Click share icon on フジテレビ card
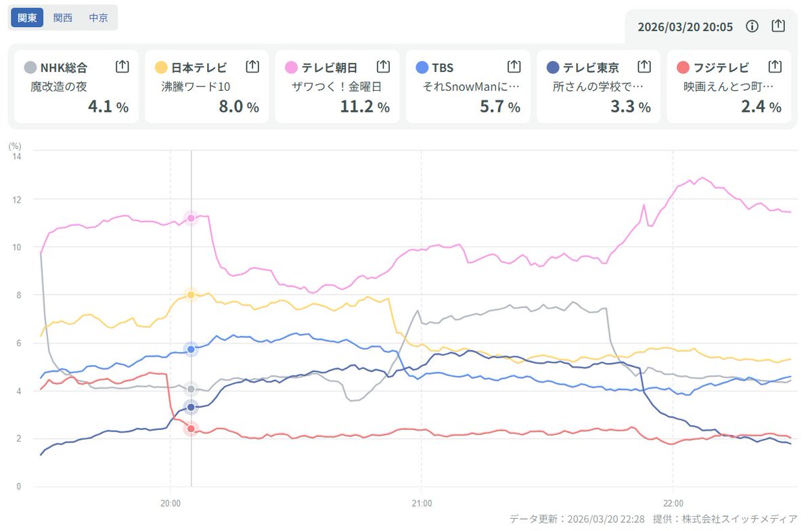The image size is (812, 531). point(775,66)
